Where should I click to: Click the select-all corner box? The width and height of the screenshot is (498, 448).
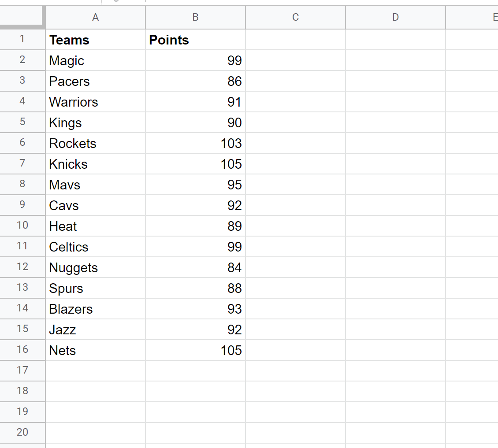[x=22, y=17]
